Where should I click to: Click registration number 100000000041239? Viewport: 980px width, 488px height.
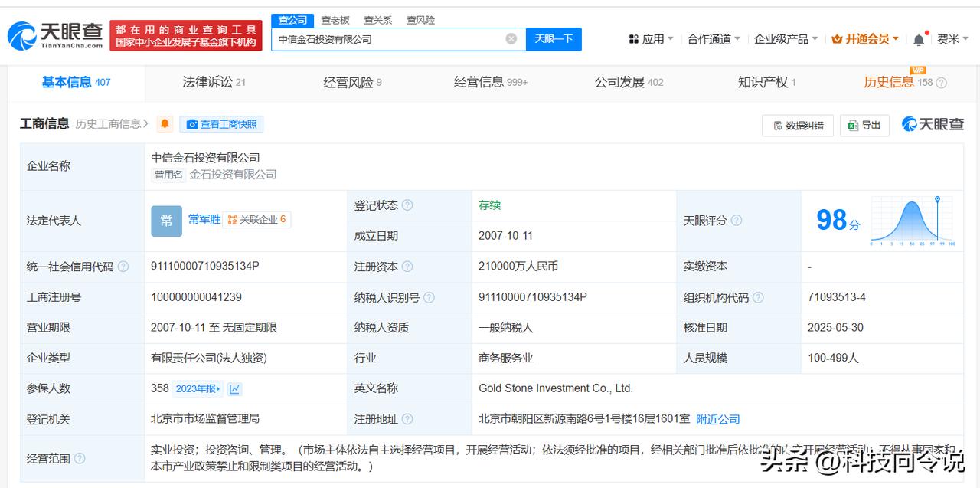pyautogui.click(x=197, y=296)
